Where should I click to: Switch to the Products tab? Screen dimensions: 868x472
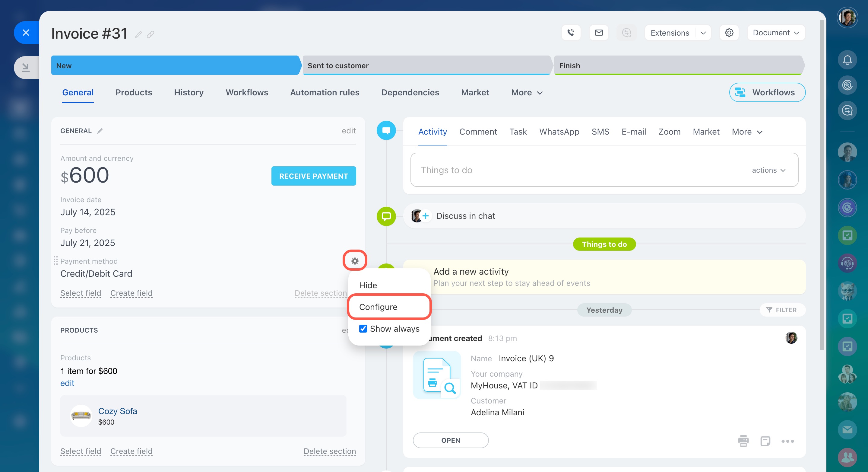134,92
